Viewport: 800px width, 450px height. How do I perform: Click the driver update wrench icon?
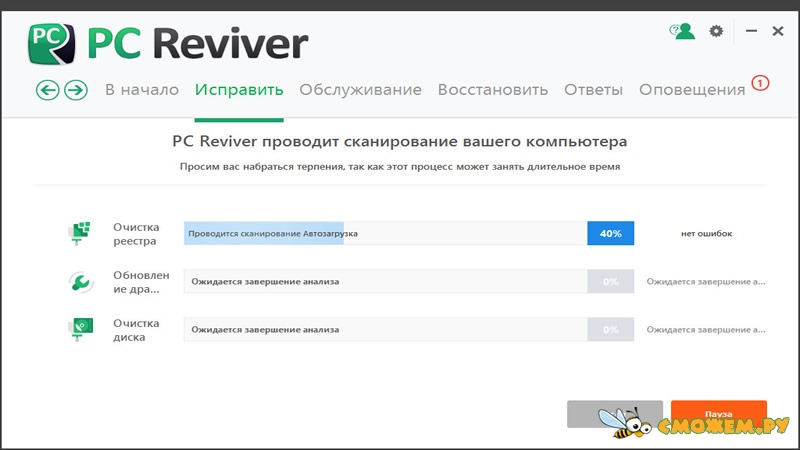(x=80, y=282)
